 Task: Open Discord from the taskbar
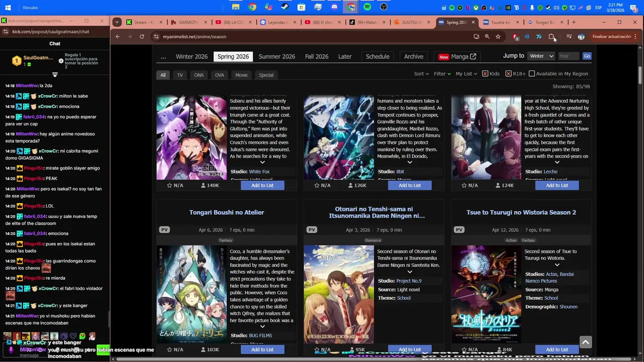[x=335, y=7]
